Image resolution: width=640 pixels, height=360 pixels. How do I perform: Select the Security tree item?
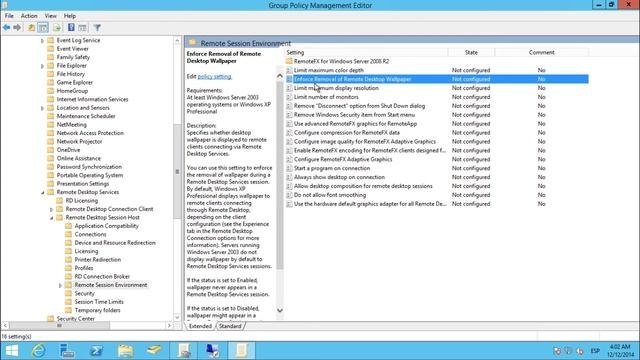click(84, 293)
